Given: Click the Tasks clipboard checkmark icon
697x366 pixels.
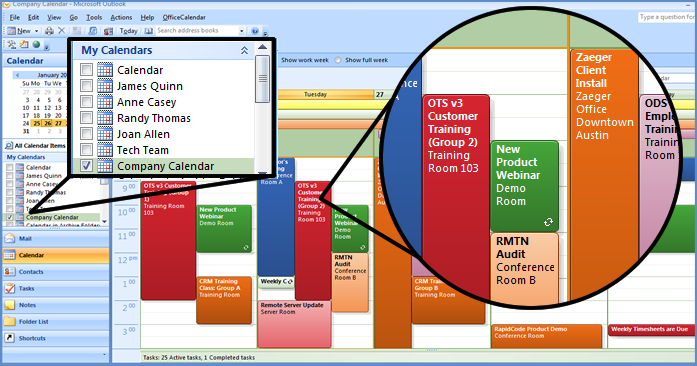Looking at the screenshot, I should tap(9, 288).
